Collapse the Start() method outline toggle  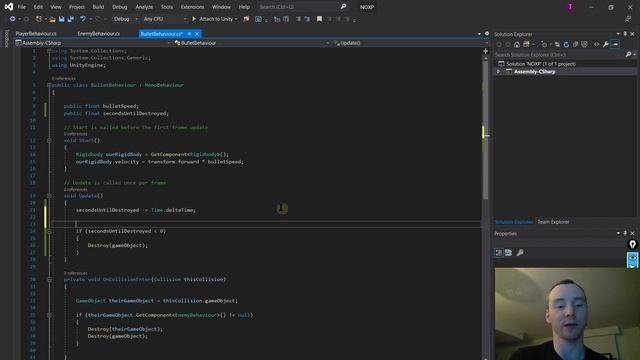tap(49, 140)
